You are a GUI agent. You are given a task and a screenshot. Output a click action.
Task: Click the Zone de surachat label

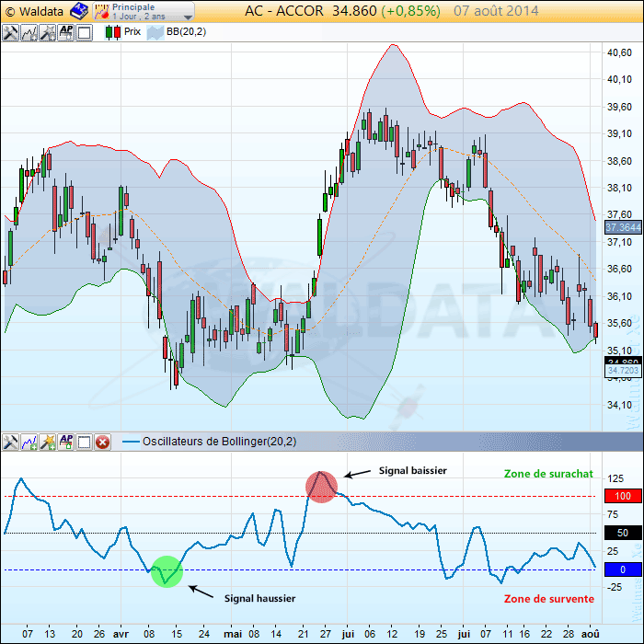(548, 474)
